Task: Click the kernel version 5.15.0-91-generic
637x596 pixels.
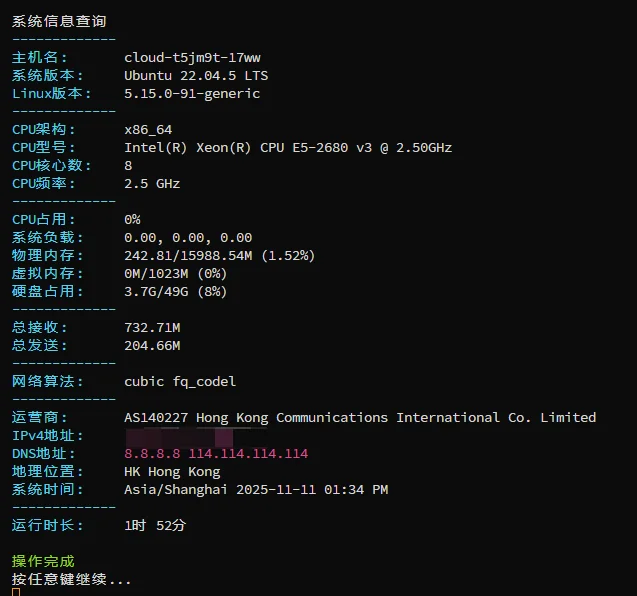Action: (x=192, y=93)
